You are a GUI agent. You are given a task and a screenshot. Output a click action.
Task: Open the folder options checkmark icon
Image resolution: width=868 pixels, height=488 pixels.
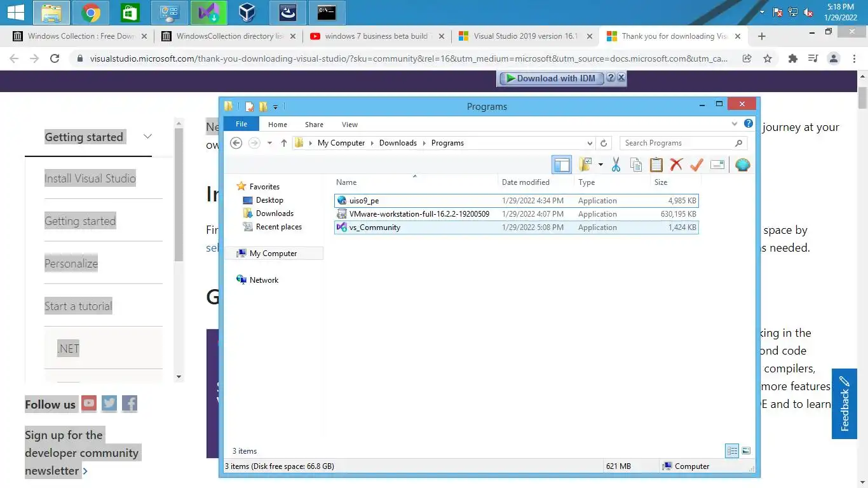point(586,165)
